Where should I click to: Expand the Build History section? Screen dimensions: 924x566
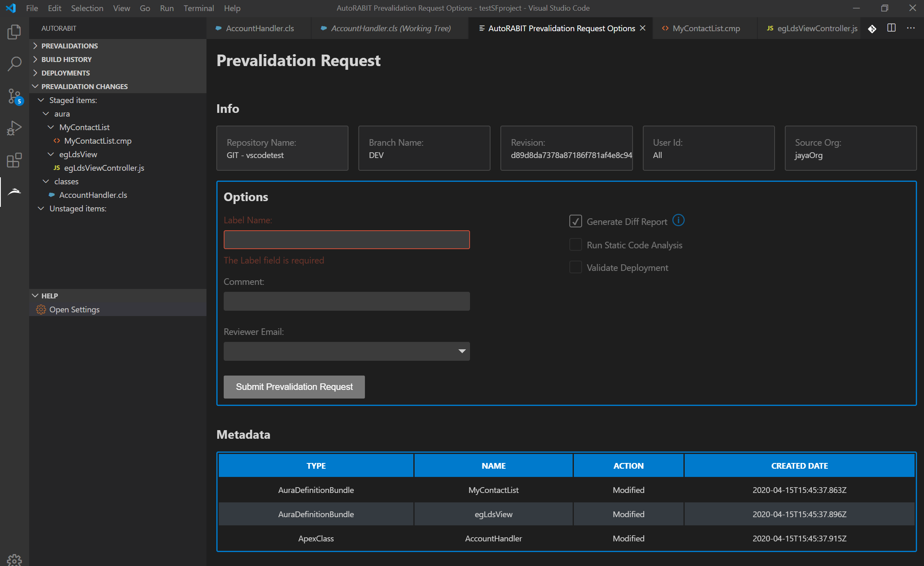click(x=66, y=59)
